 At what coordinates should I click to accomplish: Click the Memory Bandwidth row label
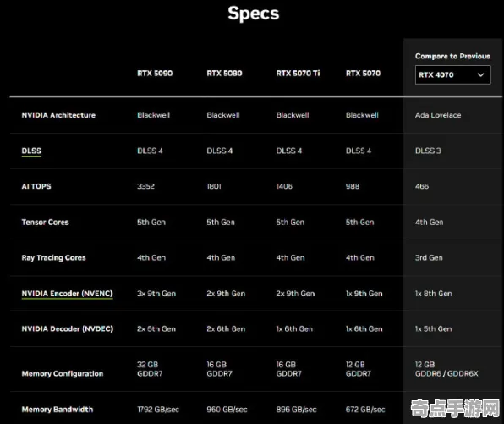coord(58,410)
